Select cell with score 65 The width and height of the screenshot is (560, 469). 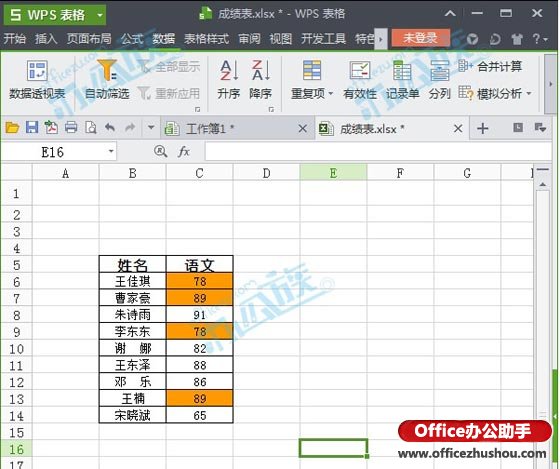pyautogui.click(x=200, y=415)
